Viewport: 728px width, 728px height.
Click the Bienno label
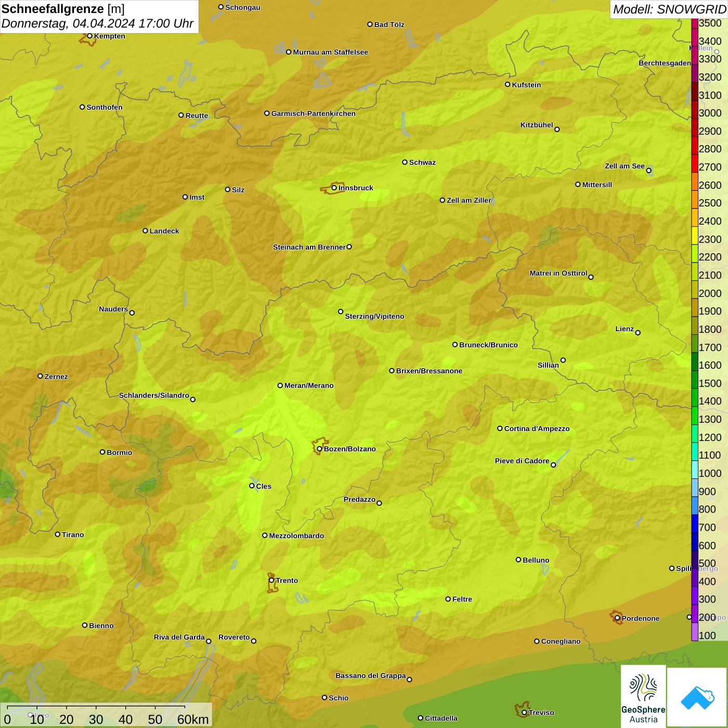pyautogui.click(x=101, y=626)
